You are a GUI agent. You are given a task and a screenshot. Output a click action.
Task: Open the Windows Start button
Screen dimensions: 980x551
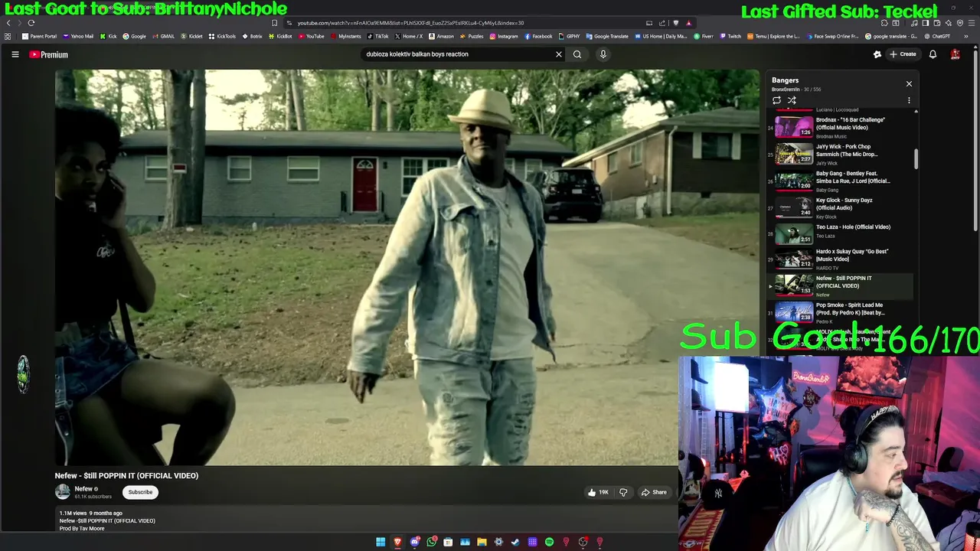(381, 542)
